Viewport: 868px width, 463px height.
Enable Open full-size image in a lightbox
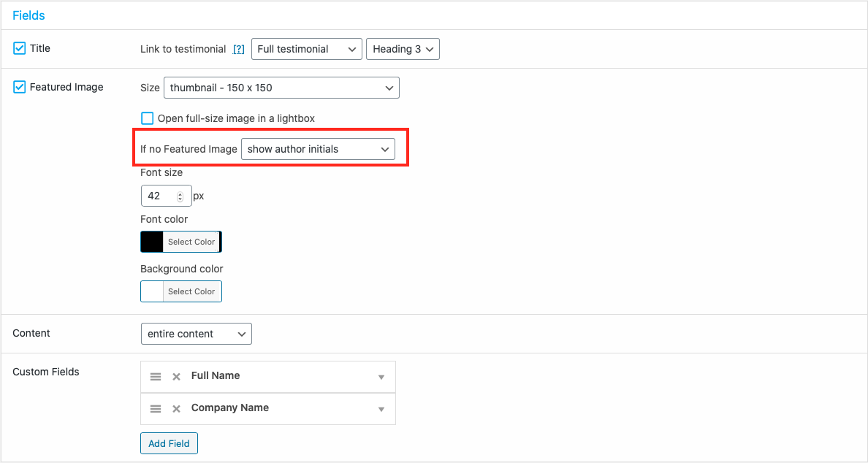148,118
